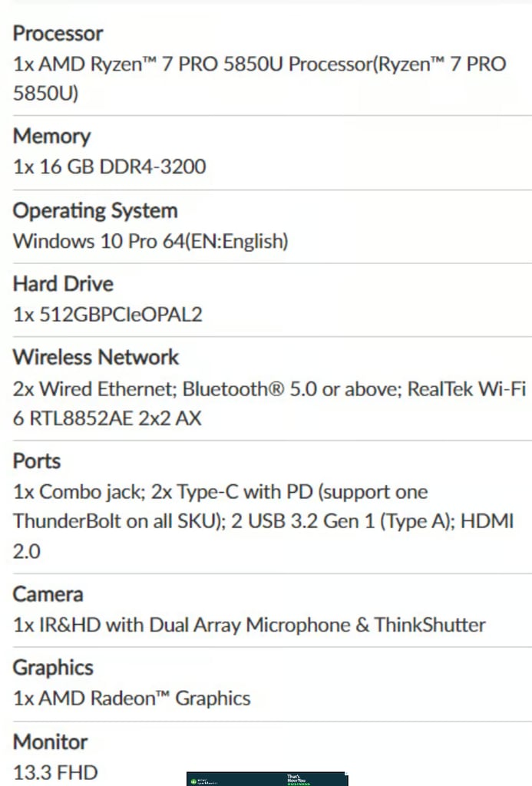Click the Processor heading
Screen dimensions: 532x786
(58, 34)
